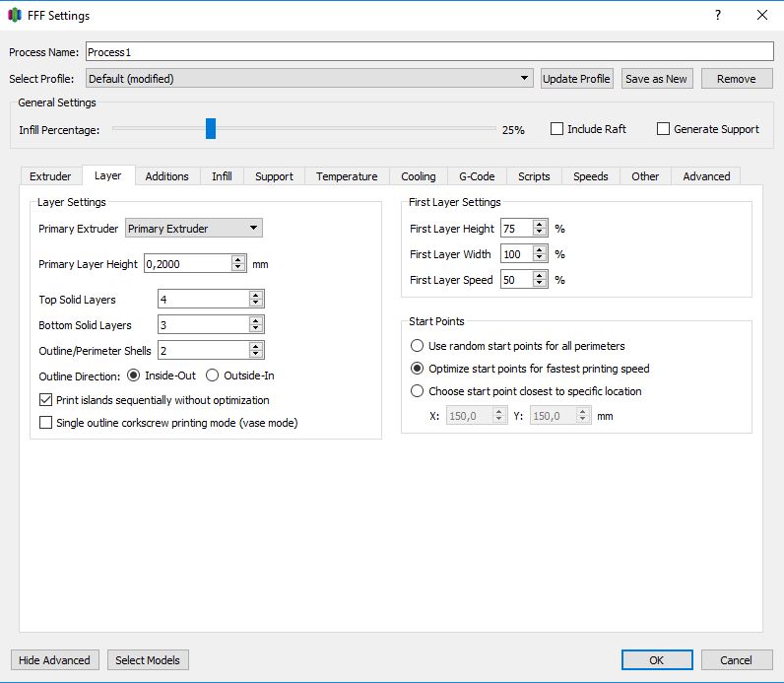Screen dimensions: 784x683
Task: Select Use random start points for all perimeters
Action: pos(417,346)
